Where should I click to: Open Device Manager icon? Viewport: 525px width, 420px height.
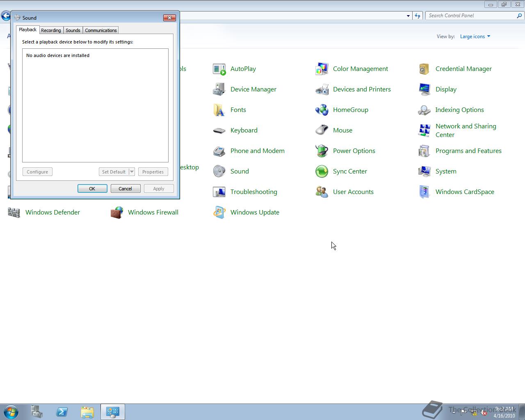click(219, 89)
